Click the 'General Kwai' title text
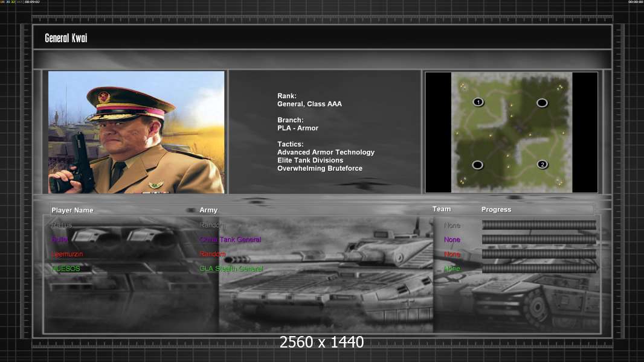644x362 pixels. [x=66, y=38]
